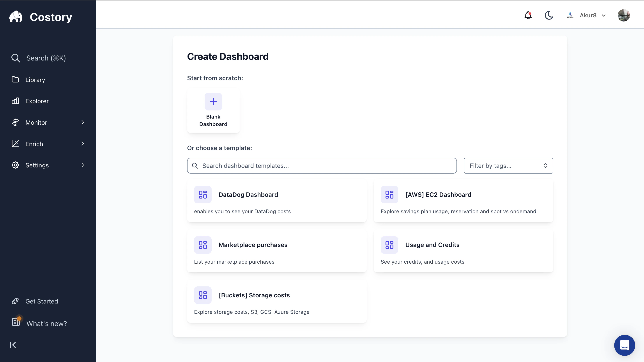Click the DataDog Dashboard template icon

tap(203, 194)
